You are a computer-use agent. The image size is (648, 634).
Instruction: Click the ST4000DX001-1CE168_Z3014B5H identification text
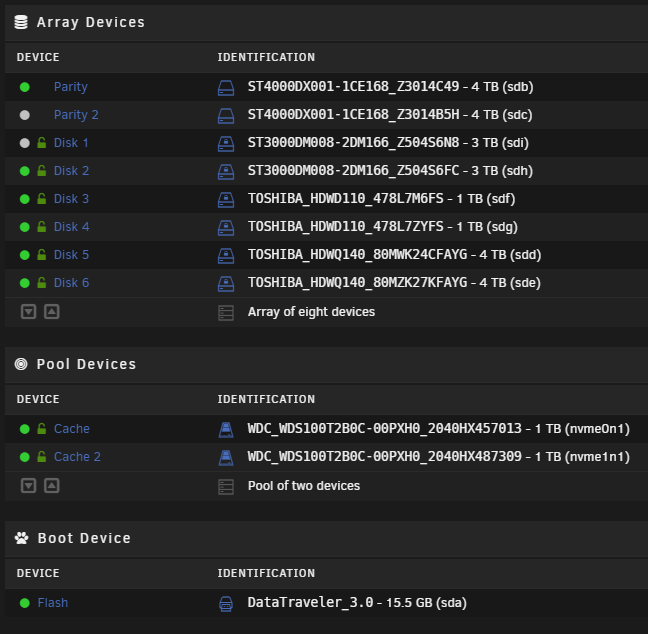(x=353, y=114)
